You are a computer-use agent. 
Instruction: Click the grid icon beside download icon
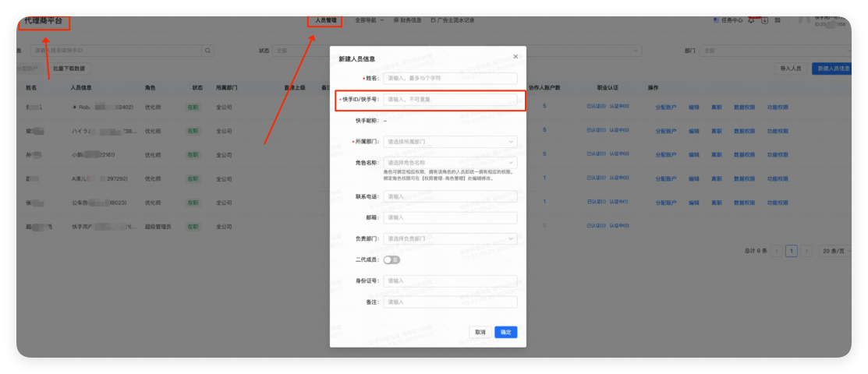click(778, 20)
